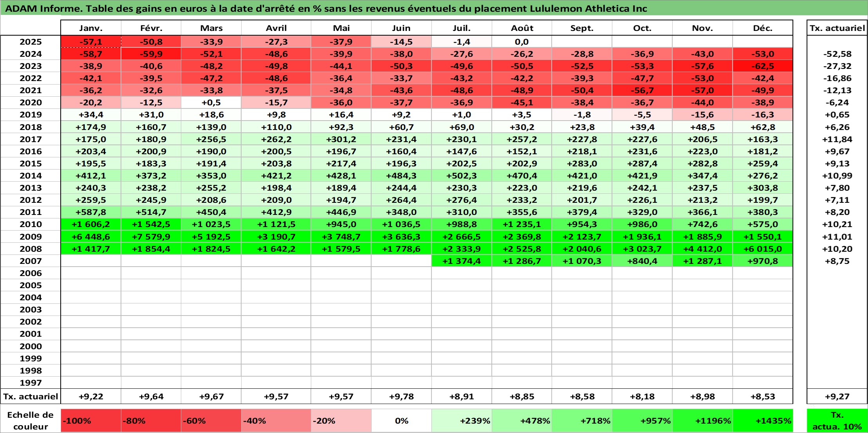Select the +239% light green scale swatch
The height and width of the screenshot is (433, 868).
click(462, 420)
